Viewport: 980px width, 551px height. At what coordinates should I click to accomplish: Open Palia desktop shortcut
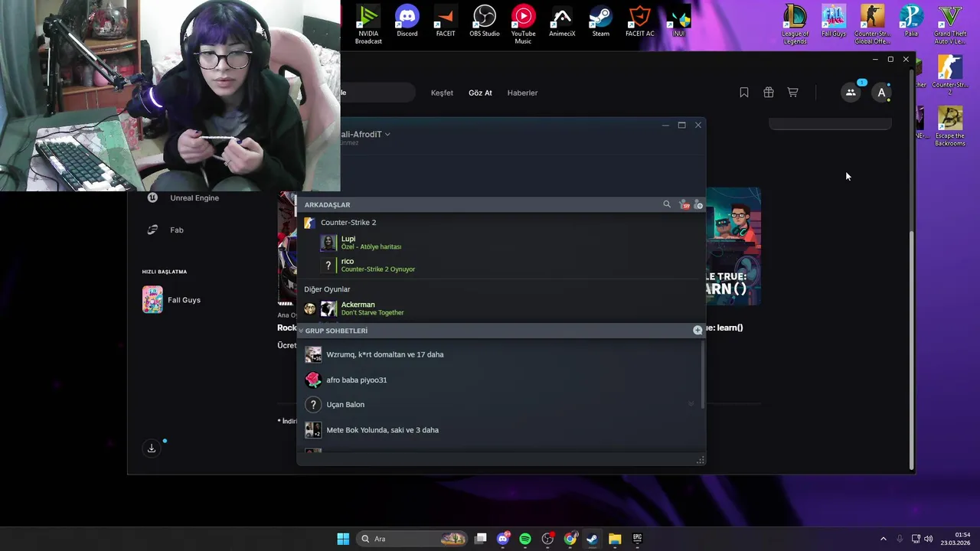coord(911,21)
